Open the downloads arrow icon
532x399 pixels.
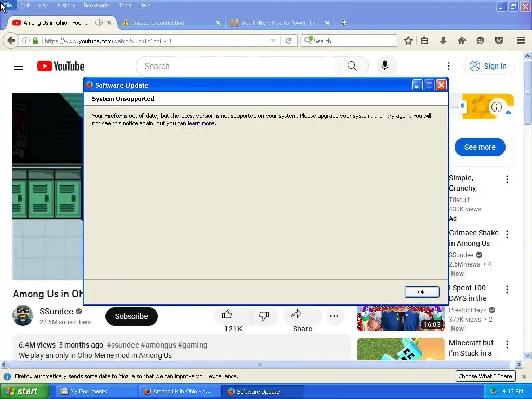pyautogui.click(x=443, y=41)
